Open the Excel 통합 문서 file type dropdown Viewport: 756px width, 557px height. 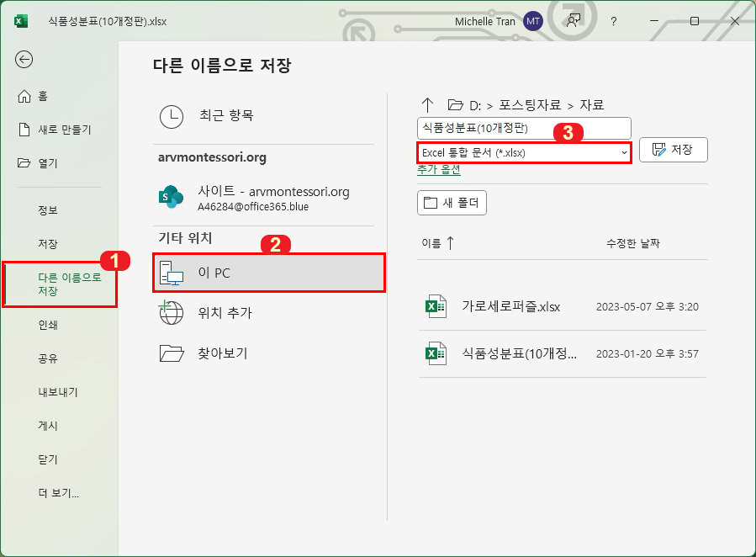pos(625,152)
